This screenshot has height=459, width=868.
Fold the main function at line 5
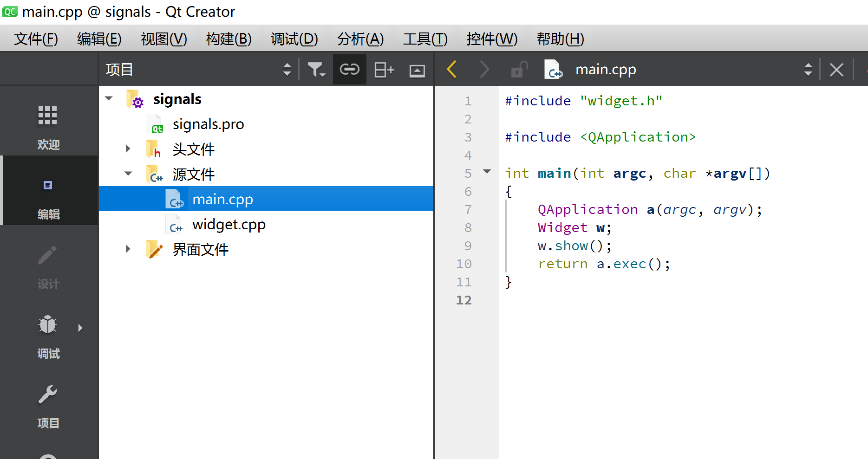click(x=487, y=172)
